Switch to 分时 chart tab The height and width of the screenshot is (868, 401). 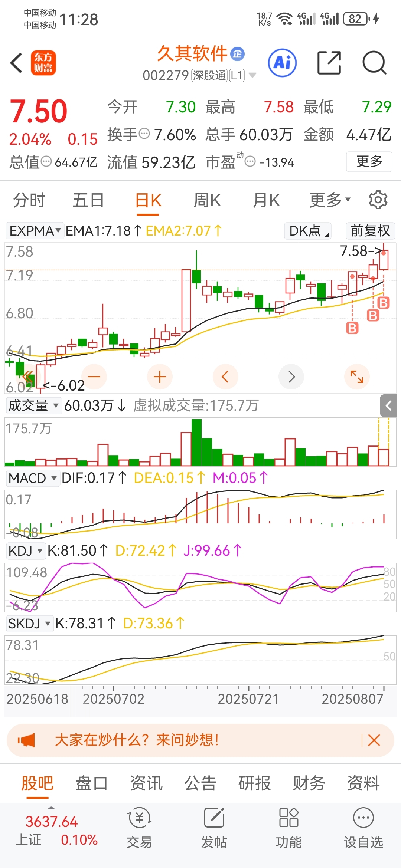[x=29, y=200]
